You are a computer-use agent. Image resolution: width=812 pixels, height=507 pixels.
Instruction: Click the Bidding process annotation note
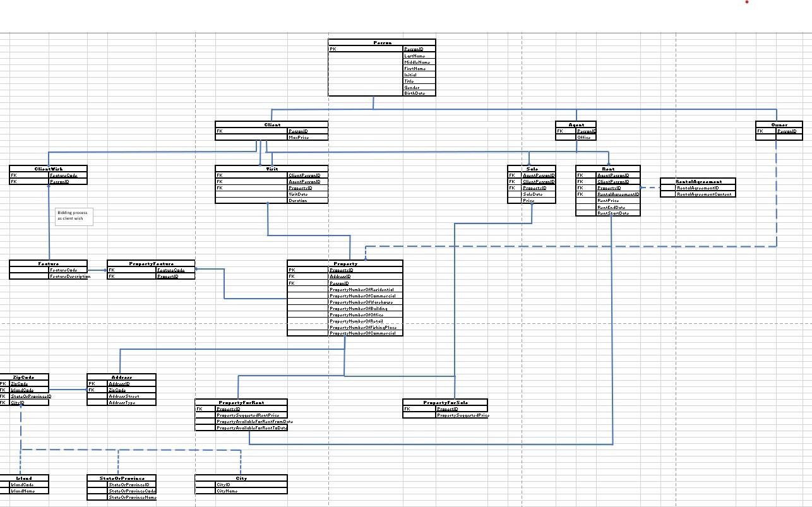[73, 215]
